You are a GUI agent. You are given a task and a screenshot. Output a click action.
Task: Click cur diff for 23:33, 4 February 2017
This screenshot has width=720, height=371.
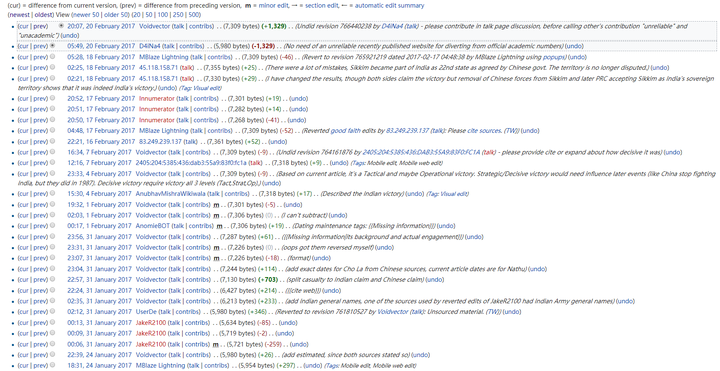tap(24, 174)
